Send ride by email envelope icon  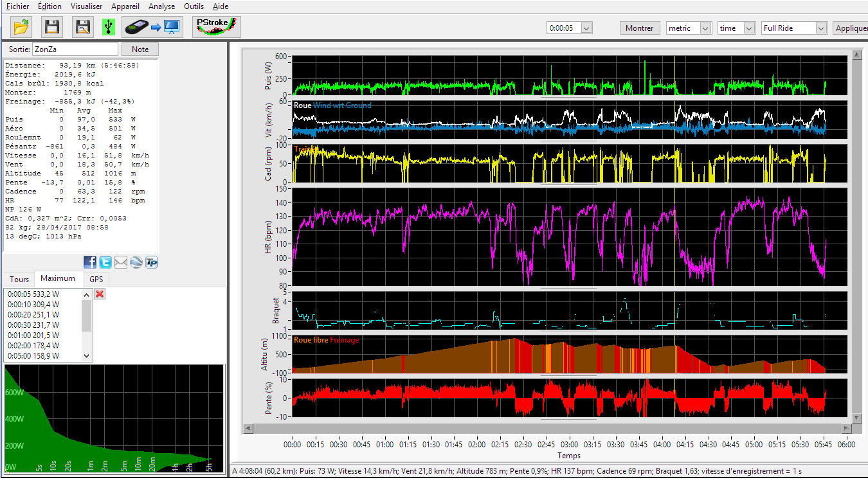(121, 262)
